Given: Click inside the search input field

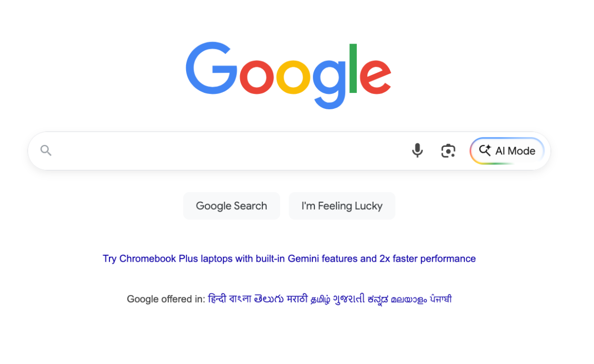Looking at the screenshot, I should point(223,150).
